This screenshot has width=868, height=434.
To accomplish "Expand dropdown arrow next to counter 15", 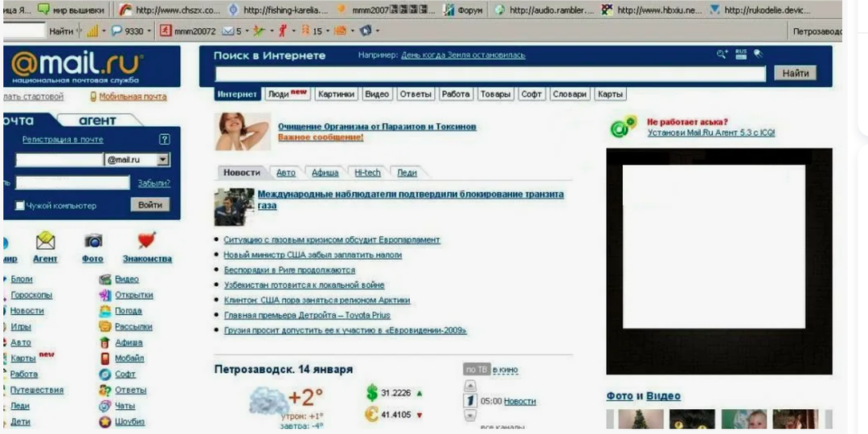I will pos(328,31).
